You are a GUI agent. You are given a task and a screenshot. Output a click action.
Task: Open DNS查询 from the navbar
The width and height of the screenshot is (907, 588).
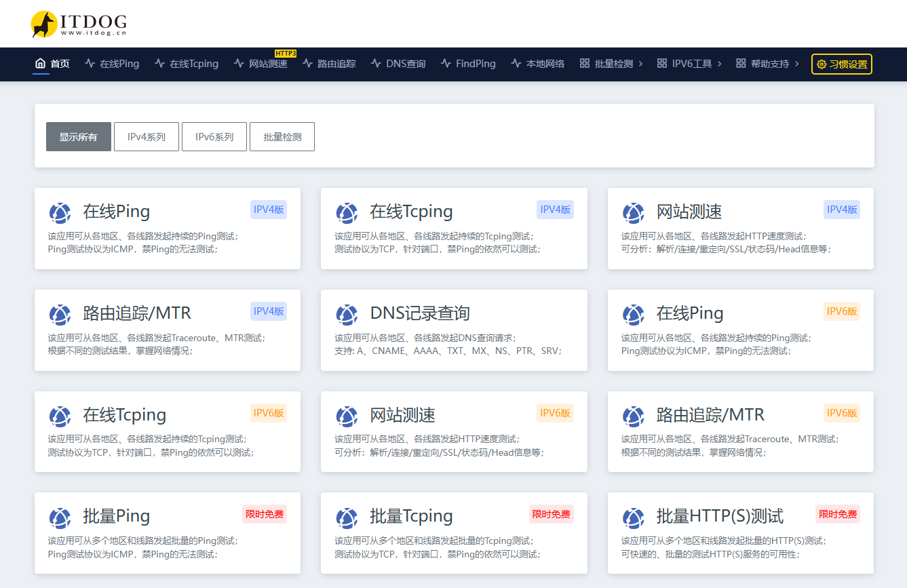coord(398,64)
